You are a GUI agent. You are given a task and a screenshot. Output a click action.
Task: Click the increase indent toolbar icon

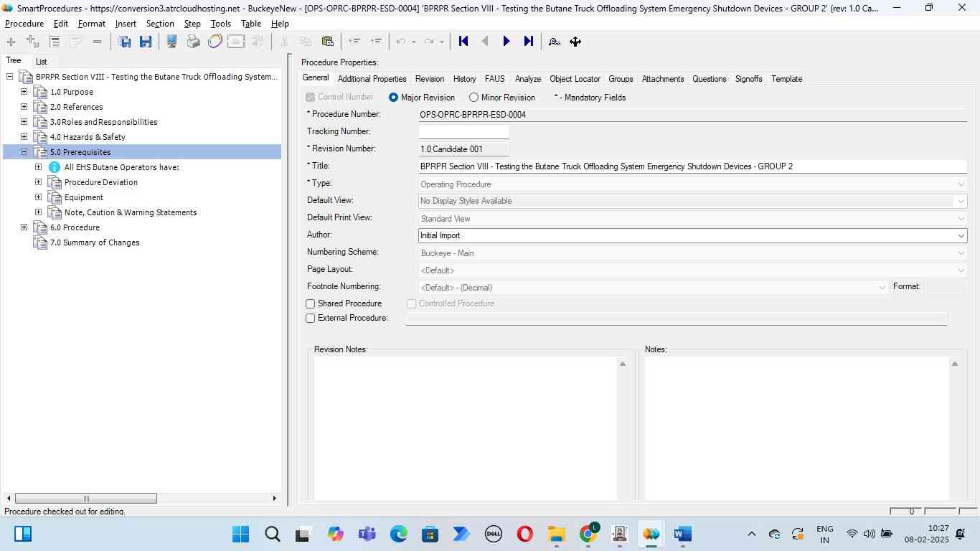[x=375, y=42]
